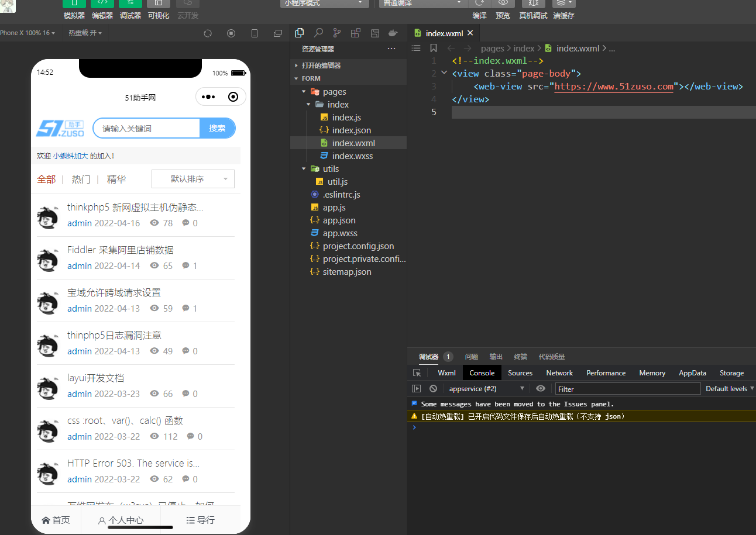The height and width of the screenshot is (535, 756).
Task: Click the editor back arrow icon
Action: (451, 49)
